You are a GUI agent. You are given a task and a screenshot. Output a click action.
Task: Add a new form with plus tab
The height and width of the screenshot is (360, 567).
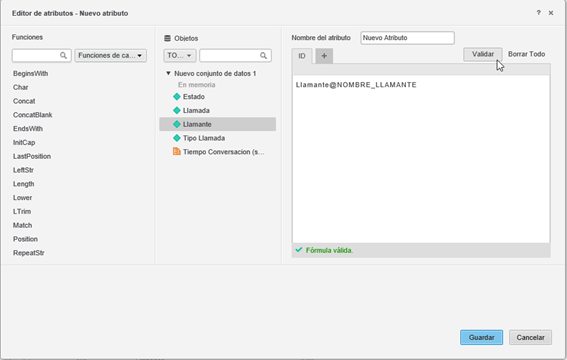(324, 56)
